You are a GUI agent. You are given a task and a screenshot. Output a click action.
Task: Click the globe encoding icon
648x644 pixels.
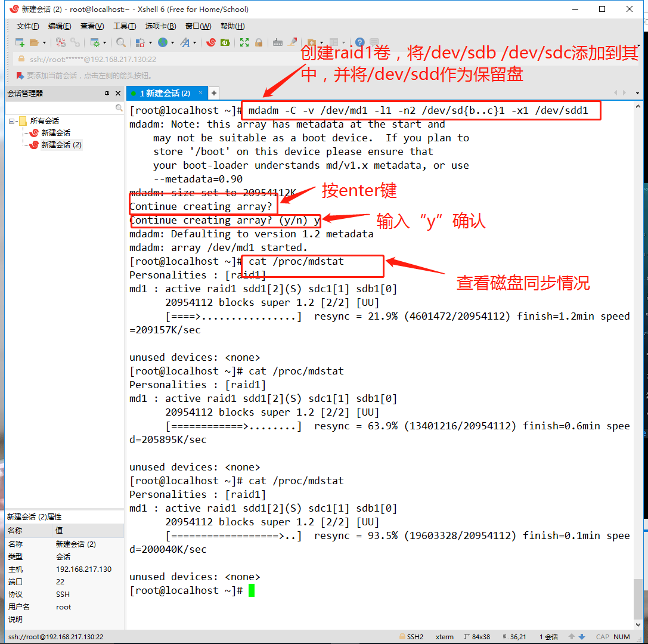coord(163,42)
